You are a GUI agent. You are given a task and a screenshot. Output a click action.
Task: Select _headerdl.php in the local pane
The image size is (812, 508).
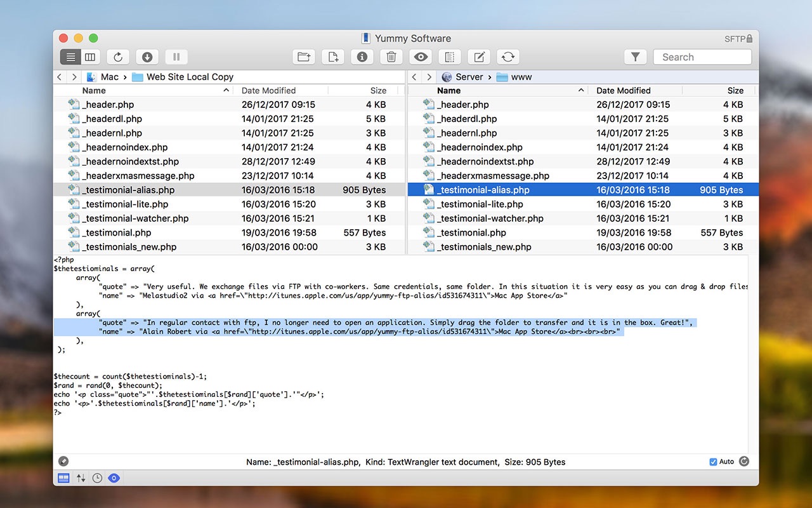(229, 119)
